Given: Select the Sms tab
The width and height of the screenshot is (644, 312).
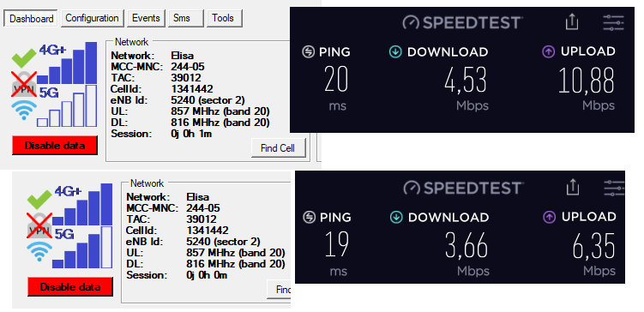Looking at the screenshot, I should click(x=185, y=19).
